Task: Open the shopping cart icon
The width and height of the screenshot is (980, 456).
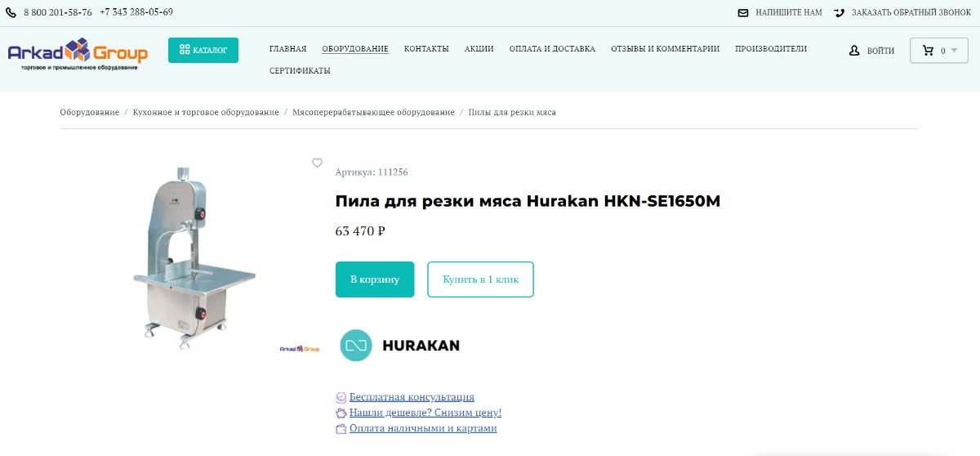Action: [928, 51]
